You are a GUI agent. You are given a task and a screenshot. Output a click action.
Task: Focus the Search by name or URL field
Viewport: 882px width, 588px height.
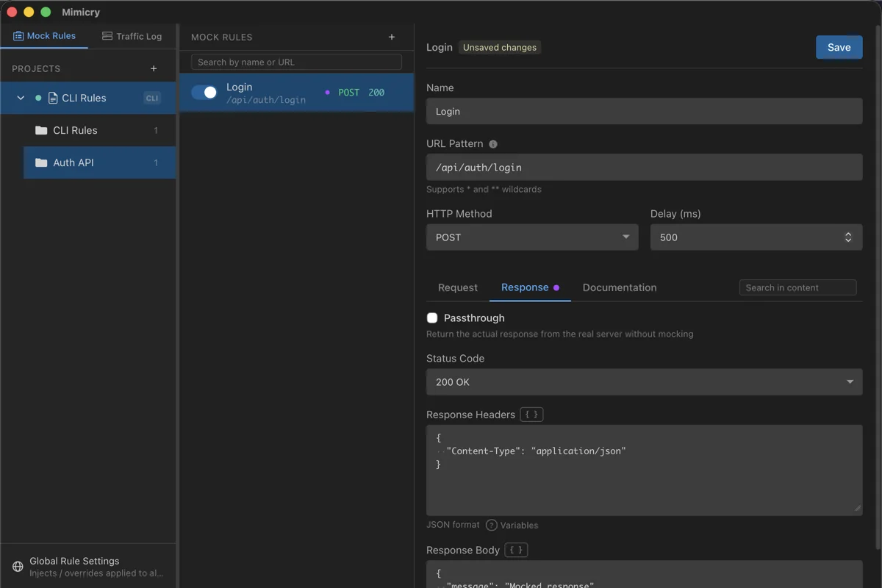click(x=296, y=62)
